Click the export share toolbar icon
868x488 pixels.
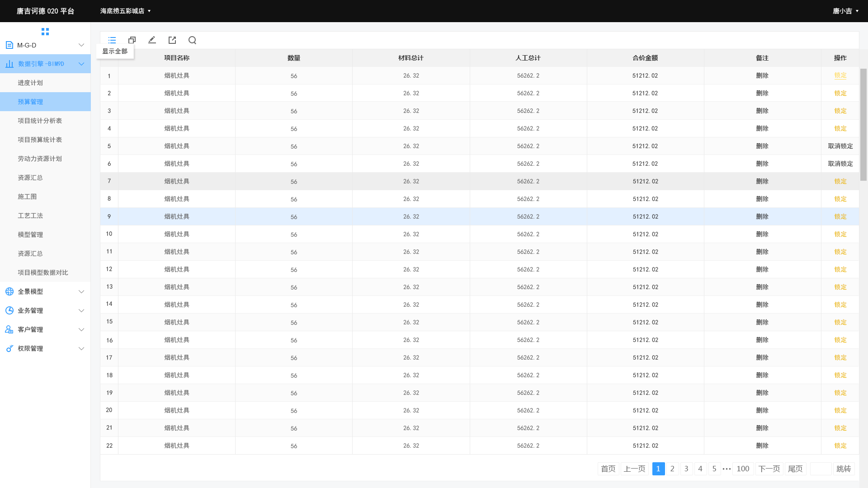tap(172, 40)
